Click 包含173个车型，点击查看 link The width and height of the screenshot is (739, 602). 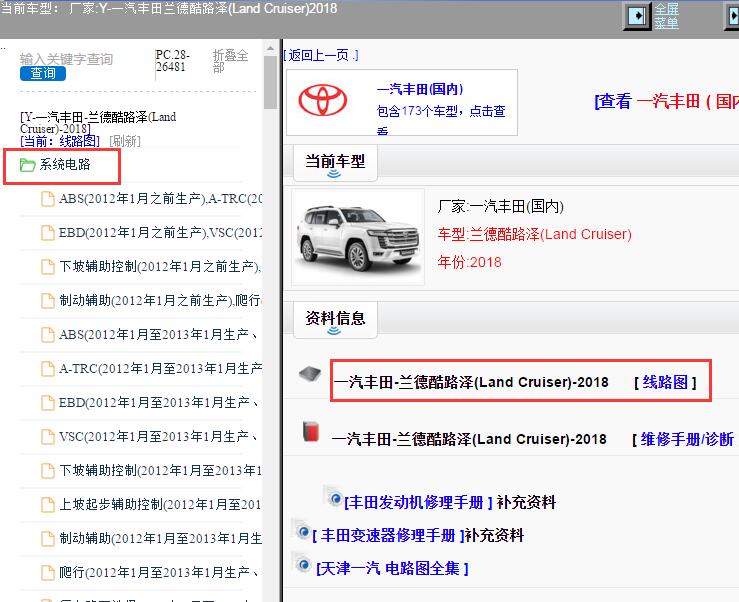coord(441,119)
